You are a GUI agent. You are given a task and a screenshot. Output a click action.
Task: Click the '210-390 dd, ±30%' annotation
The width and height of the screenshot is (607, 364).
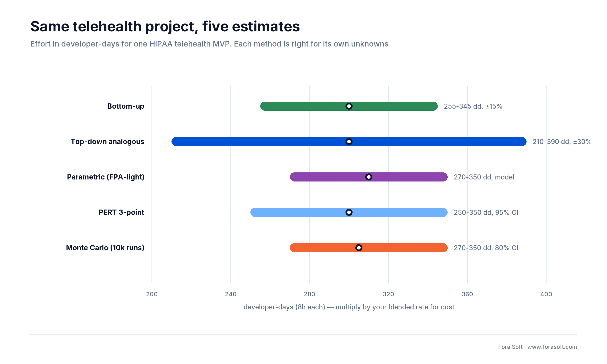(x=562, y=142)
